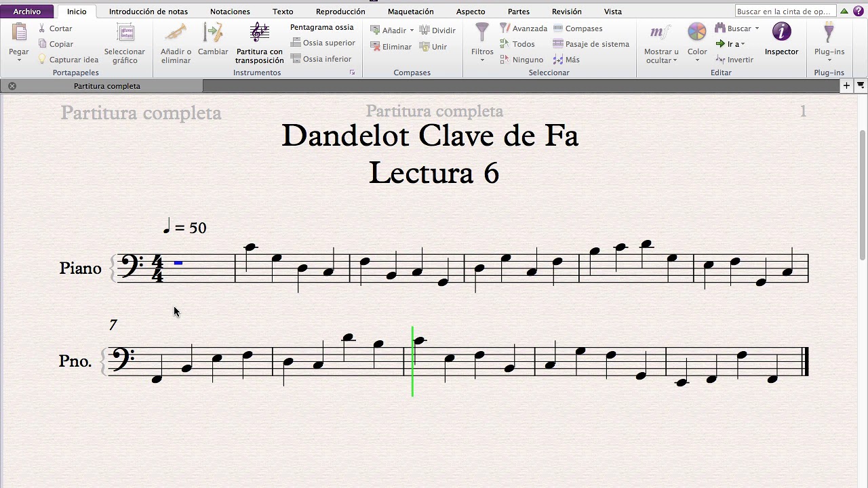Expand the Filtros dropdown arrow
This screenshot has height=488, width=868.
(x=482, y=60)
